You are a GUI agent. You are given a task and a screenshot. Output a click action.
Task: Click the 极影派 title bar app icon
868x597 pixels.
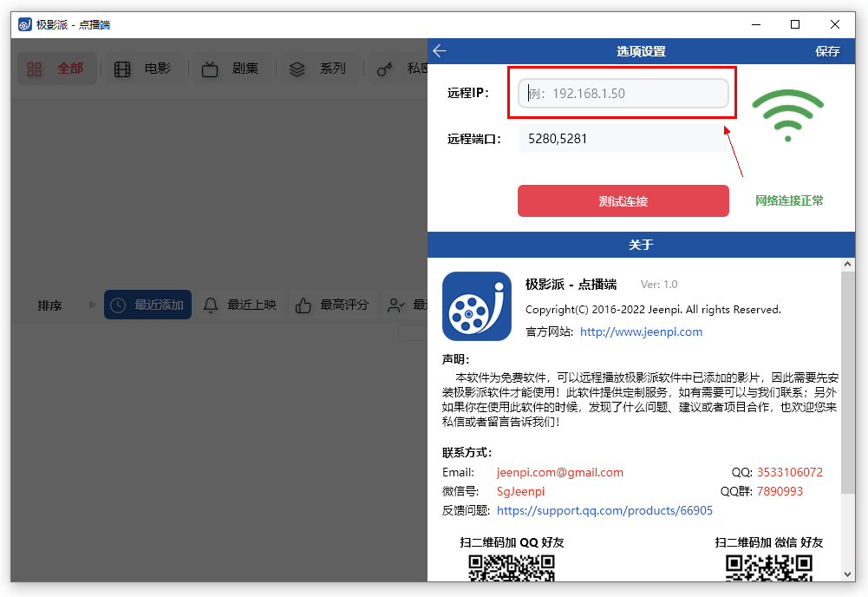click(x=25, y=24)
